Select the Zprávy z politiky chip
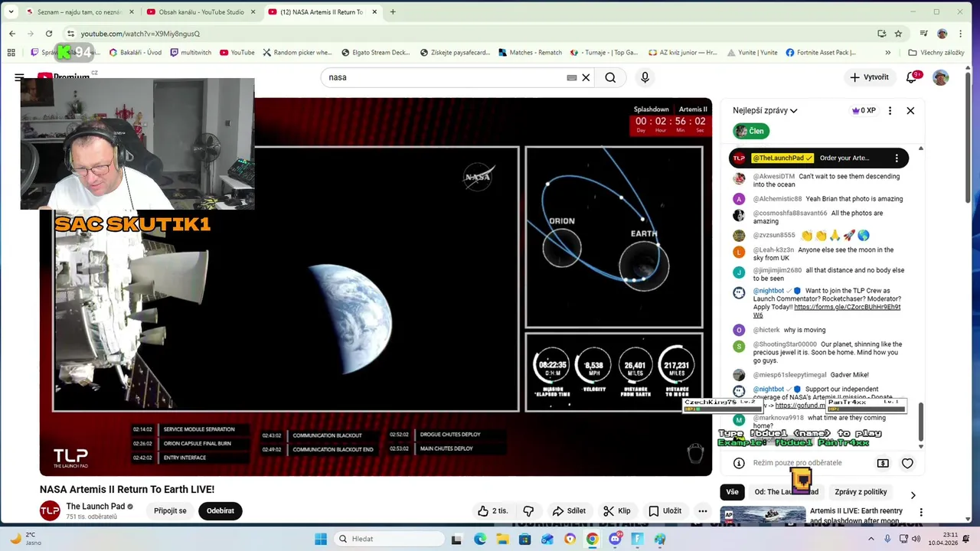 click(x=861, y=492)
